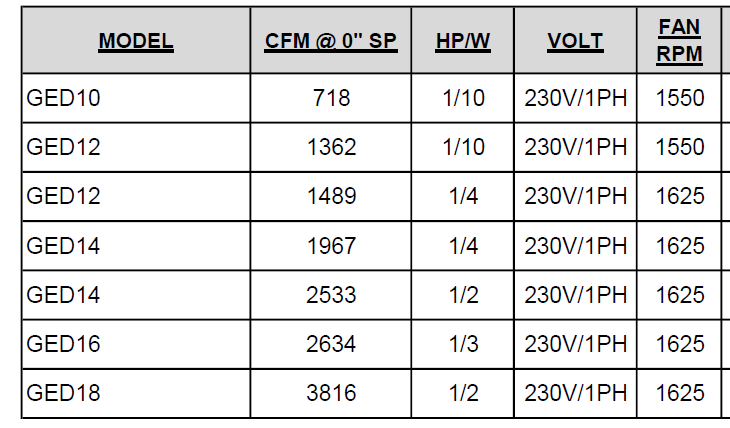
Task: Select the 1/3 HP/W cell
Action: point(462,344)
